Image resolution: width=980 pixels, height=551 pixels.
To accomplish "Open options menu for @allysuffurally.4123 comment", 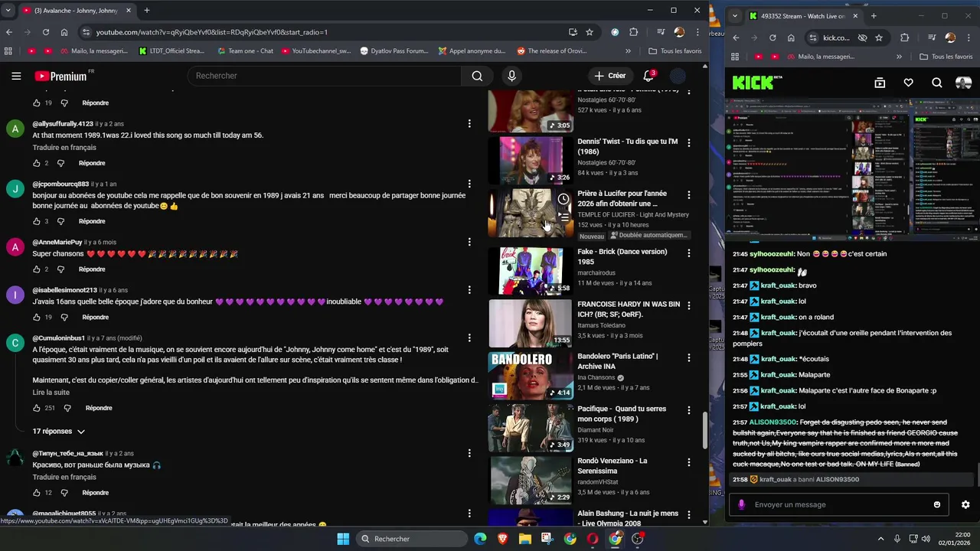I will (x=469, y=125).
